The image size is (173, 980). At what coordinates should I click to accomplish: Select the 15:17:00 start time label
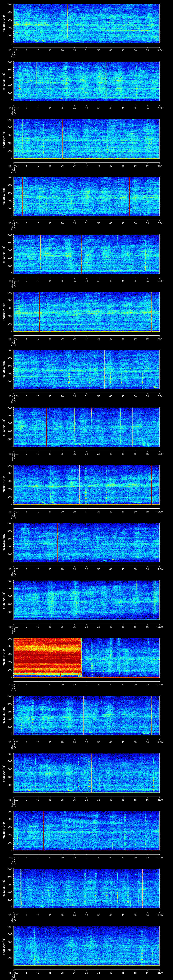pos(13,973)
